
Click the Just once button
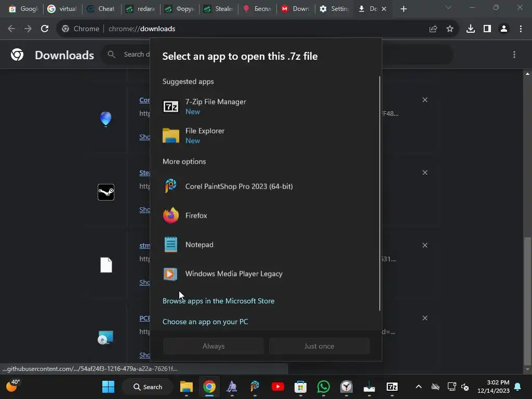pyautogui.click(x=320, y=346)
